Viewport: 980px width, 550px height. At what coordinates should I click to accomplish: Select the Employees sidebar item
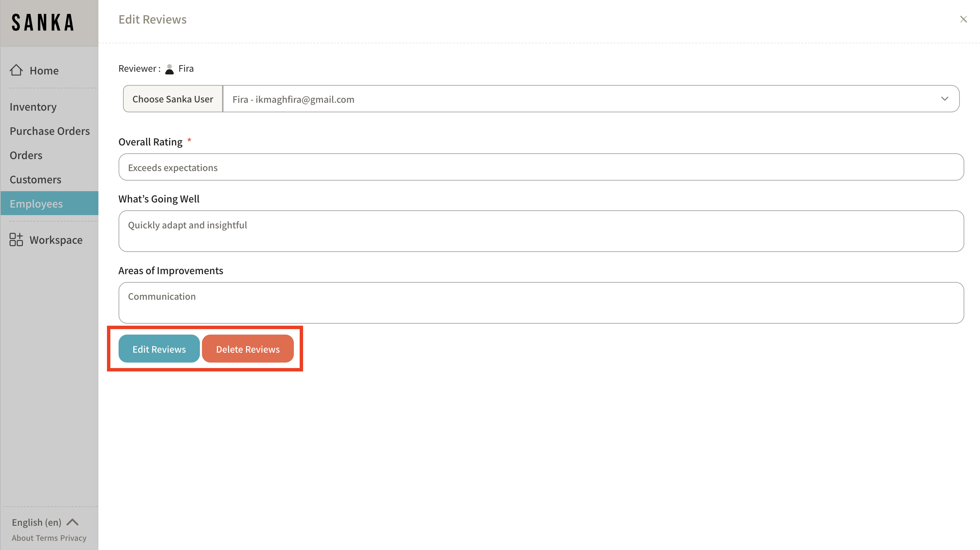point(36,204)
